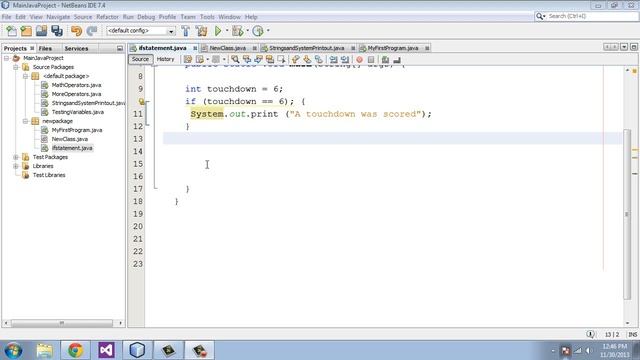Image resolution: width=640 pixels, height=360 pixels.
Task: Toggle Highlight Search in editor toolbar
Action: tap(270, 60)
